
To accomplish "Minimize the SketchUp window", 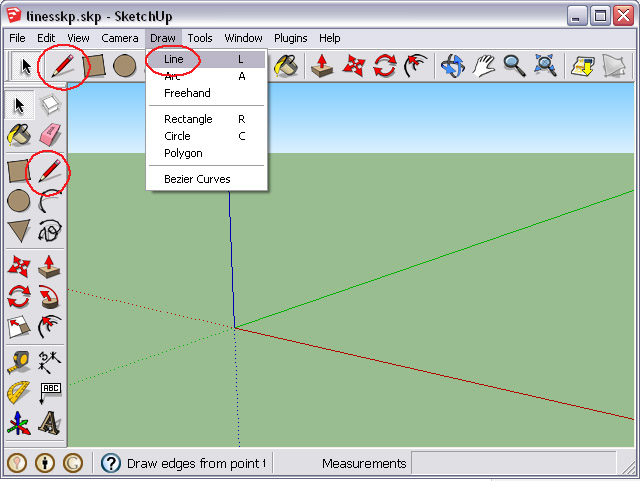I will pyautogui.click(x=577, y=16).
